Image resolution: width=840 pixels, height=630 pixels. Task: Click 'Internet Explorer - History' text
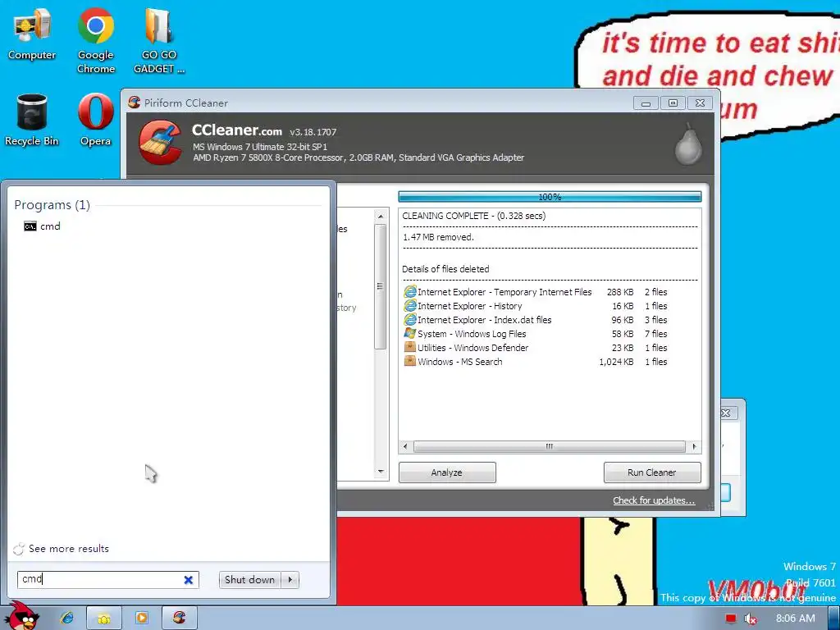point(470,306)
